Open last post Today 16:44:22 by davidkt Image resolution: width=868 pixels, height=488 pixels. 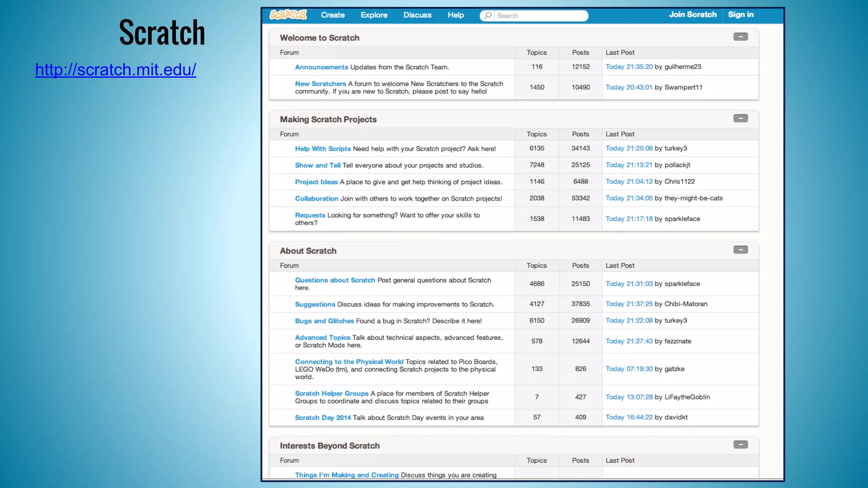(x=629, y=417)
